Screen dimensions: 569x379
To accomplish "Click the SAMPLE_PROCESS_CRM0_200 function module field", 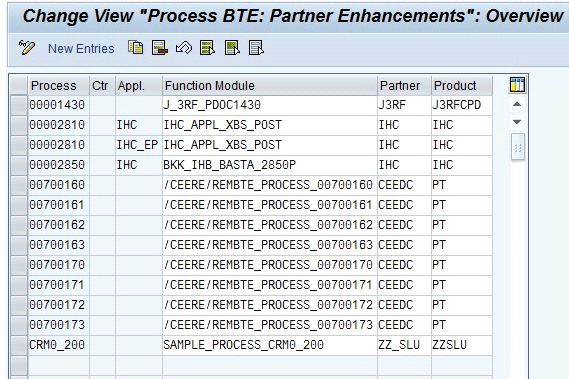I will [270, 345].
